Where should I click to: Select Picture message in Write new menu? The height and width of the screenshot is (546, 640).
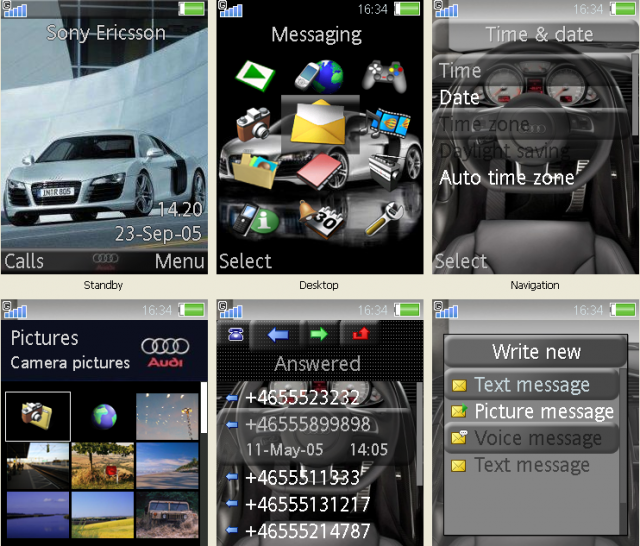pyautogui.click(x=532, y=411)
